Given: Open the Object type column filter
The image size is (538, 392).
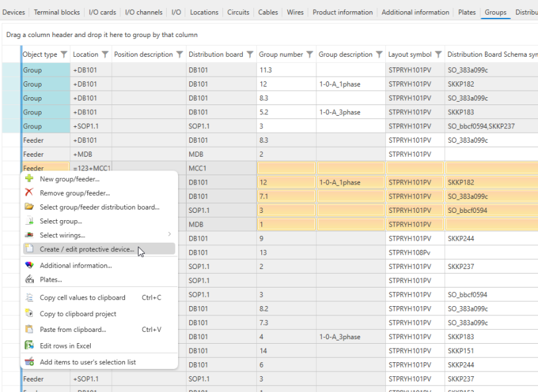Looking at the screenshot, I should coord(64,55).
